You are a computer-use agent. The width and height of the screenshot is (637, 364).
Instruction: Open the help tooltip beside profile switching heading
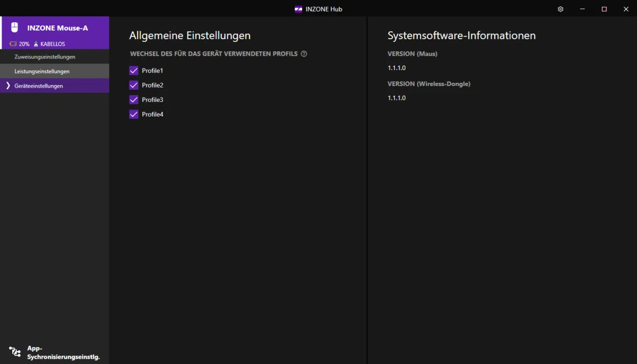304,54
